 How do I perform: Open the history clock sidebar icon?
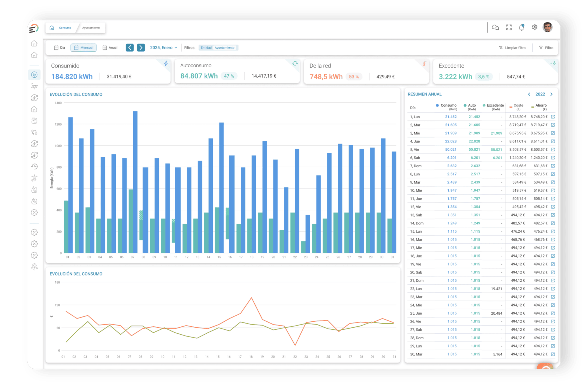pyautogui.click(x=34, y=167)
